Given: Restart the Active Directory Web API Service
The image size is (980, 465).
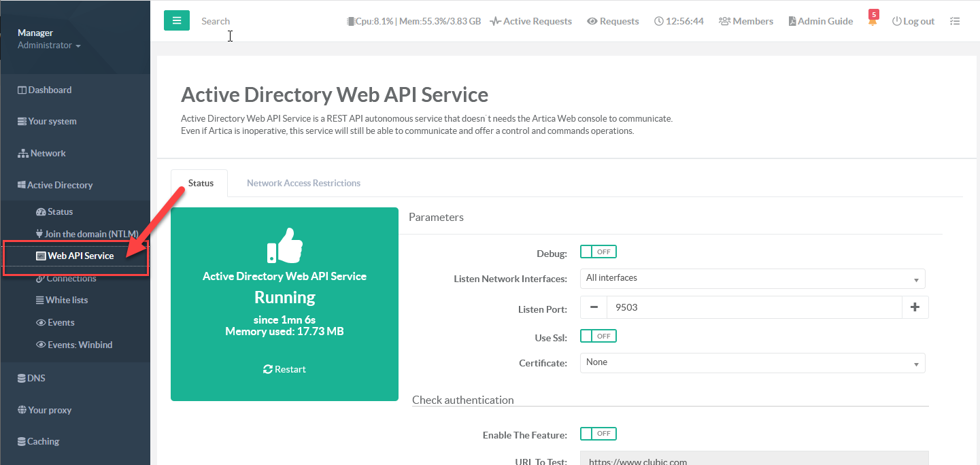Looking at the screenshot, I should 284,369.
